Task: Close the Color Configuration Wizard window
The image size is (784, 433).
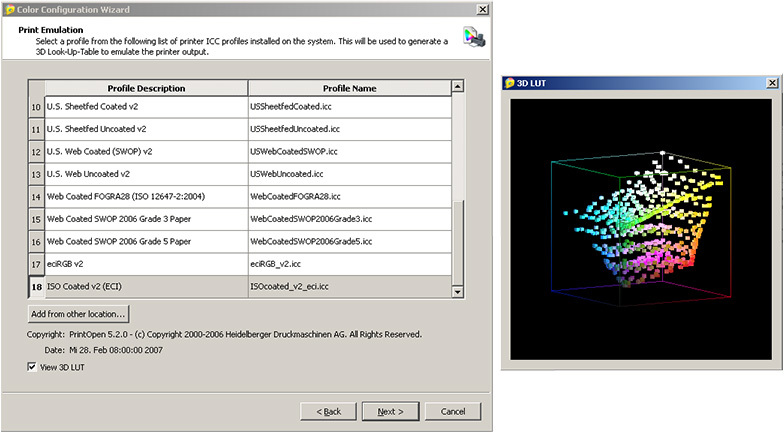Action: click(x=482, y=10)
